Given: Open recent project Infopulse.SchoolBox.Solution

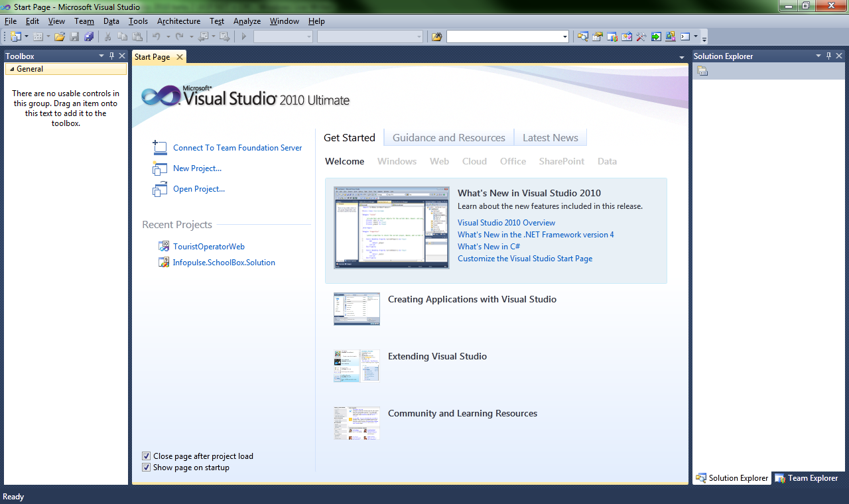Looking at the screenshot, I should [x=224, y=263].
